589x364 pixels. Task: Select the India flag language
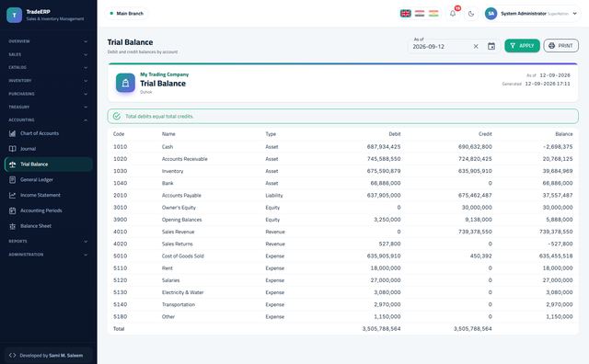[x=433, y=14]
